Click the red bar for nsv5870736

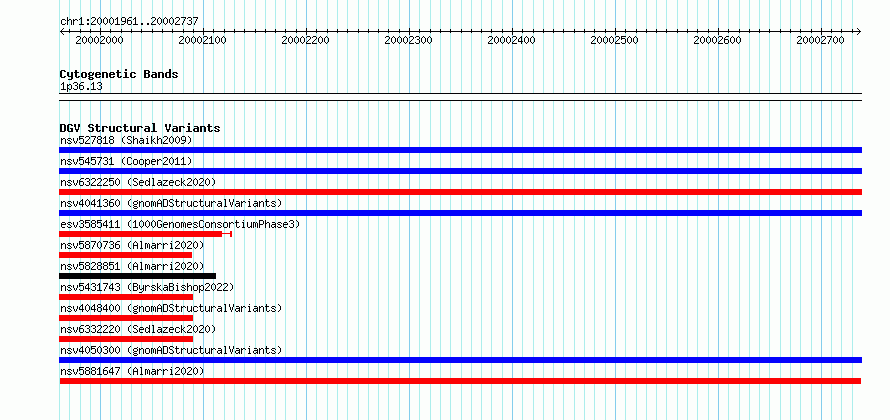point(125,255)
